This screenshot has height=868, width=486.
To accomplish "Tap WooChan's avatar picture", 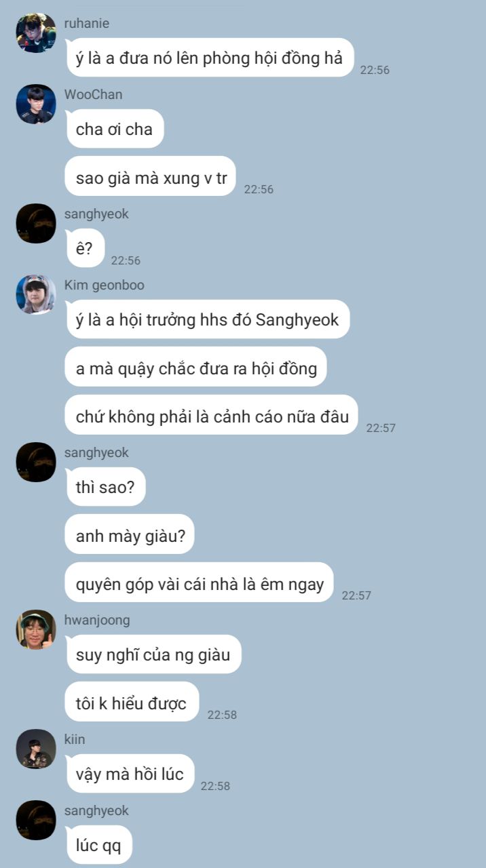I will click(36, 104).
